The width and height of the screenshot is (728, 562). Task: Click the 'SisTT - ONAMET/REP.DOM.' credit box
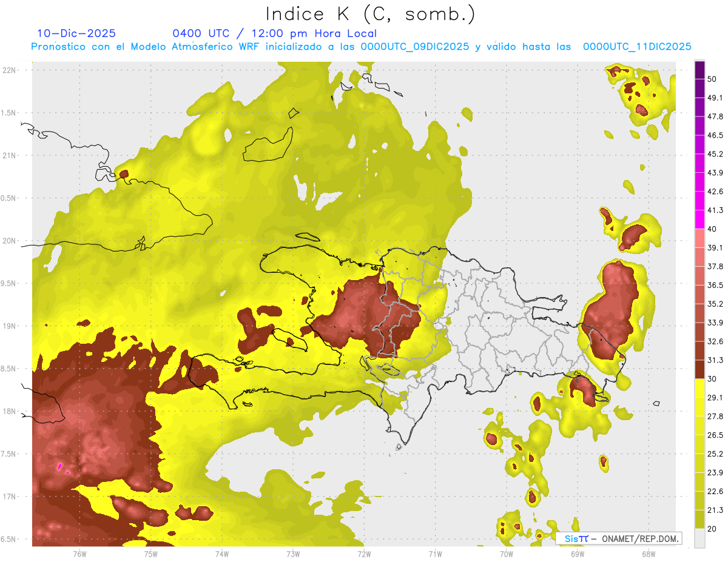(x=619, y=538)
